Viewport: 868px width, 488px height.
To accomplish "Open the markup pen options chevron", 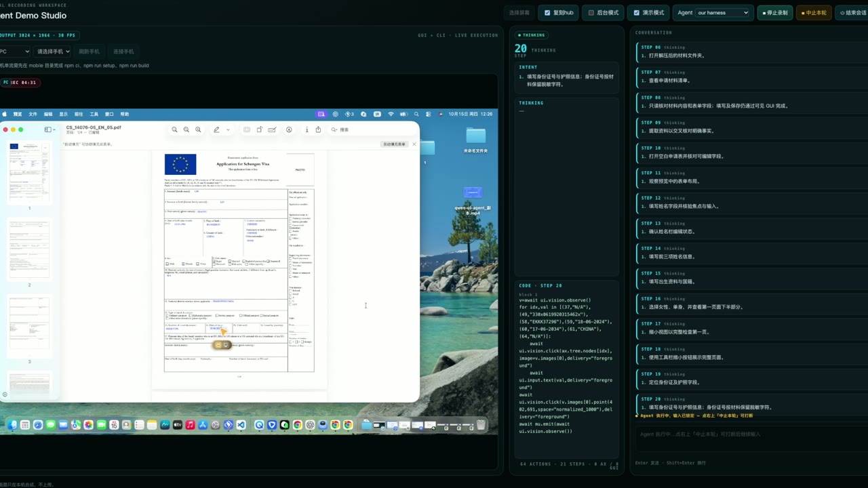I will point(228,129).
